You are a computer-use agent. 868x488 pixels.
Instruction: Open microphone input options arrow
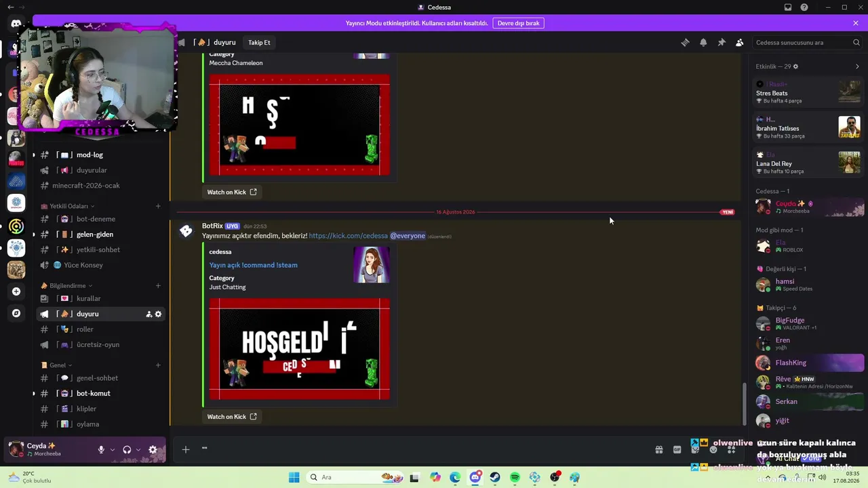pyautogui.click(x=112, y=449)
